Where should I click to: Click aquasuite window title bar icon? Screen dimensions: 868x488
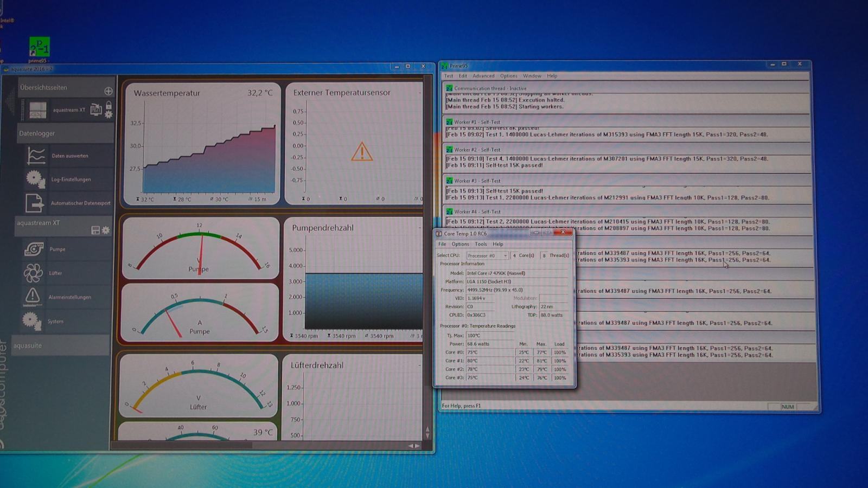click(x=7, y=69)
